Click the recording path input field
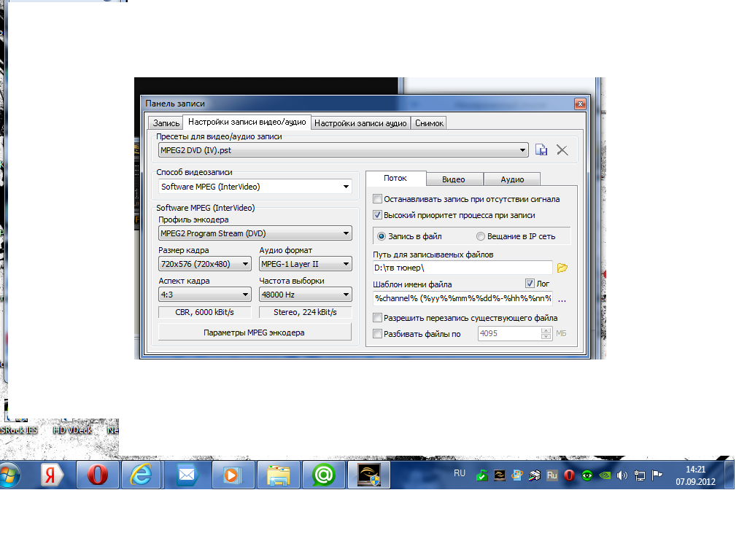The width and height of the screenshot is (747, 560). [x=462, y=268]
